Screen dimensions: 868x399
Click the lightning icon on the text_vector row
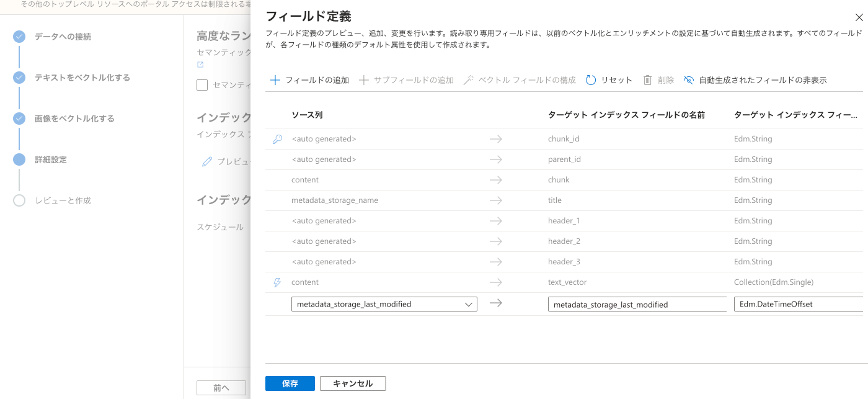point(278,282)
